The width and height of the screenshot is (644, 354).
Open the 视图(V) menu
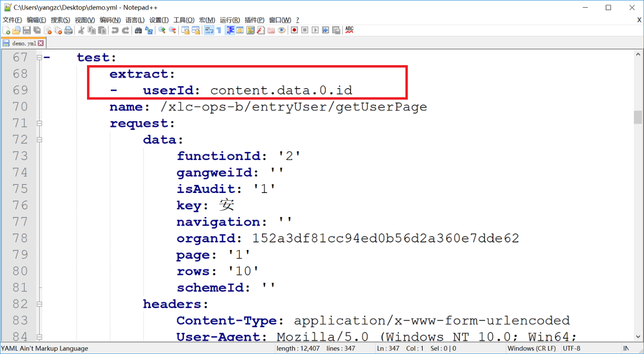pyautogui.click(x=84, y=20)
